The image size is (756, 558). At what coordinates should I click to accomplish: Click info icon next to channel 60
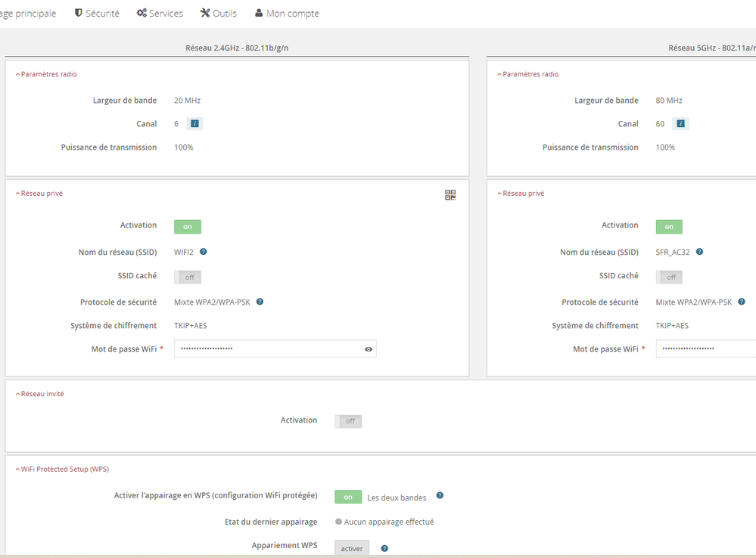coord(680,124)
